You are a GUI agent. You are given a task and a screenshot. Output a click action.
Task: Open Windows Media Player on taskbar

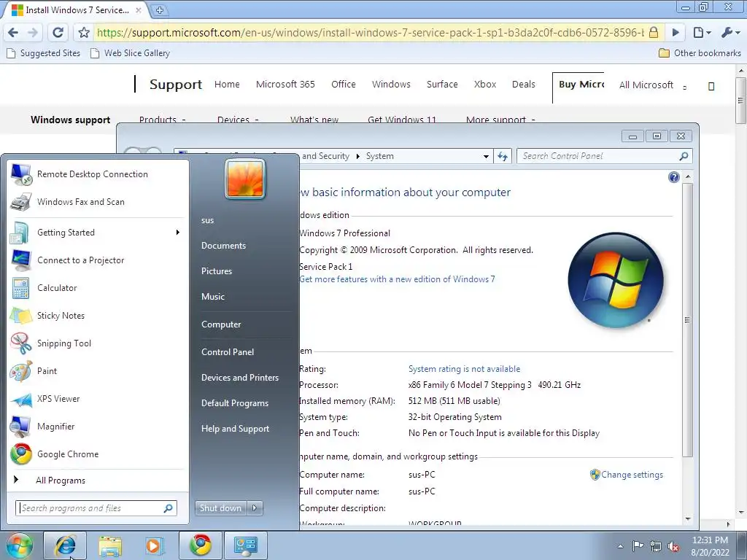[153, 545]
